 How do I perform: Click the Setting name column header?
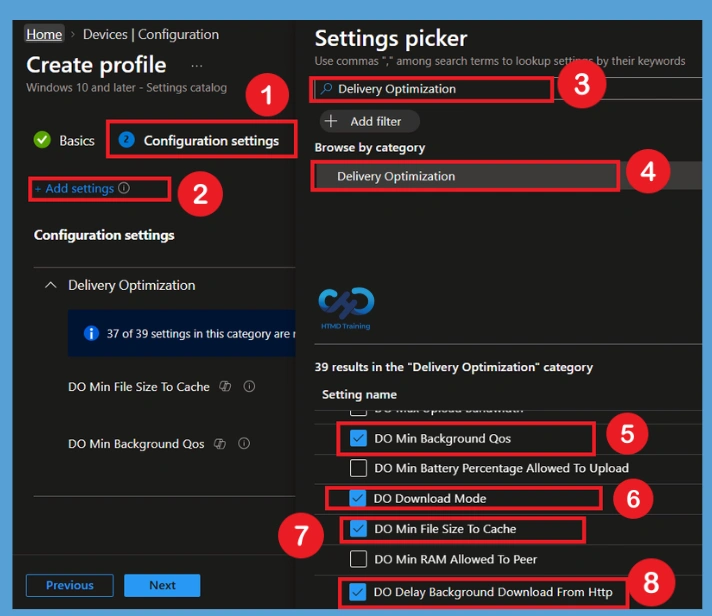click(x=359, y=394)
